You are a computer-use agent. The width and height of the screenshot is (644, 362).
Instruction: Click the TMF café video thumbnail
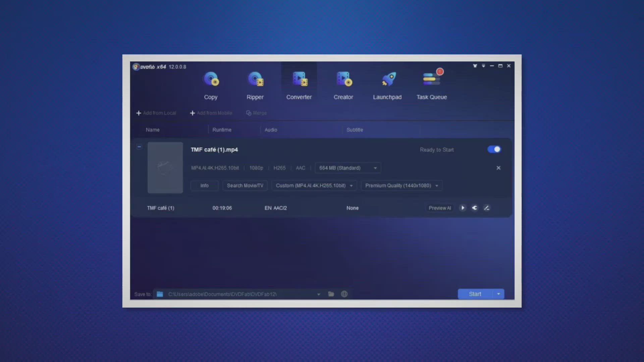point(165,168)
